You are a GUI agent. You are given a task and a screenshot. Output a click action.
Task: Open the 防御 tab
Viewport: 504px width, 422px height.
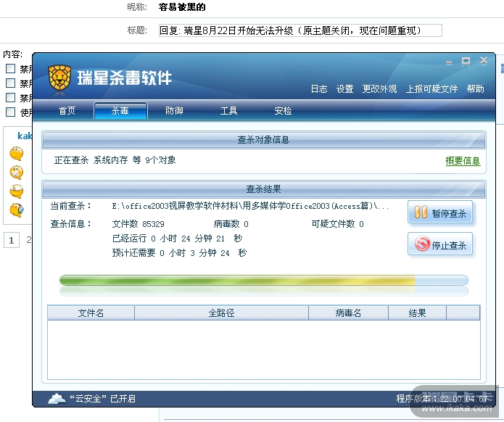[174, 111]
